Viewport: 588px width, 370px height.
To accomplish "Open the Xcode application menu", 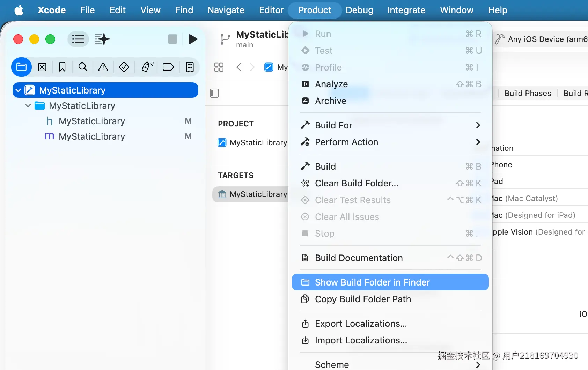I will (52, 10).
